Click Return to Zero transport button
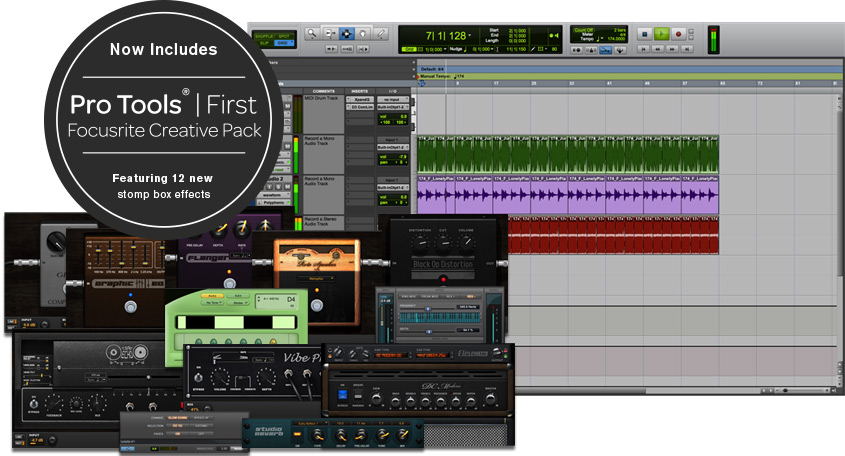This screenshot has height=456, width=845. tap(643, 49)
